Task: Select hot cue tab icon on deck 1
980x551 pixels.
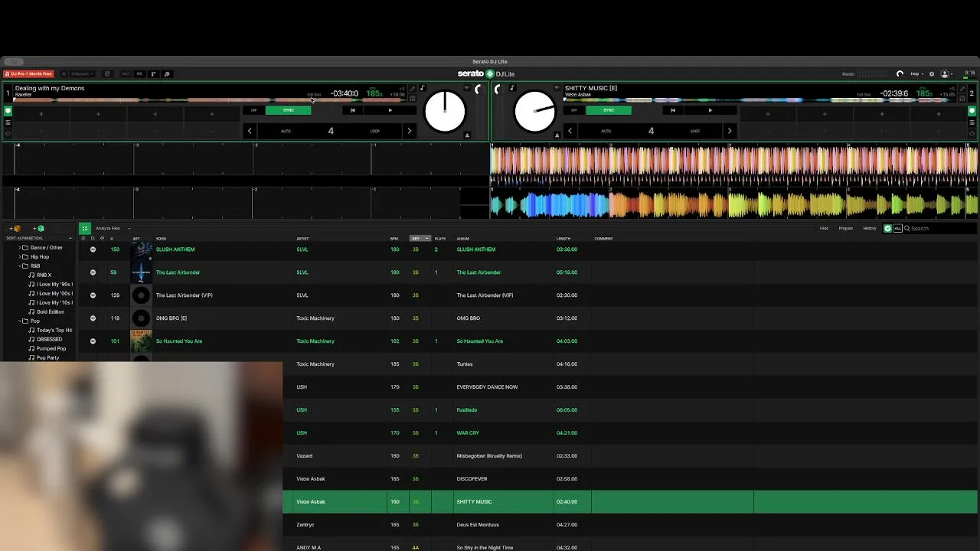Action: 8,111
